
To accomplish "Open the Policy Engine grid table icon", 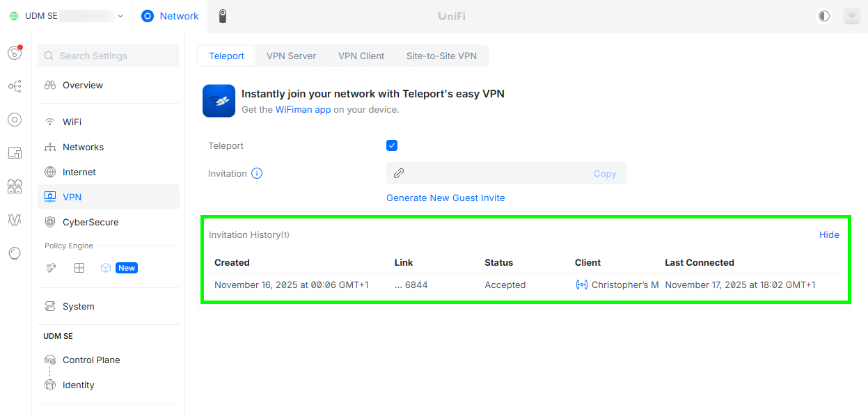I will click(x=79, y=268).
